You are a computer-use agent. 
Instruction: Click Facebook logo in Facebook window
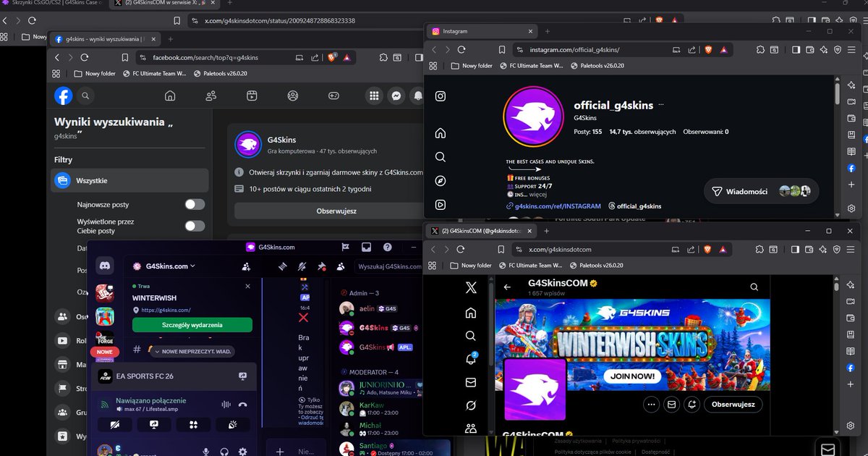click(x=64, y=96)
